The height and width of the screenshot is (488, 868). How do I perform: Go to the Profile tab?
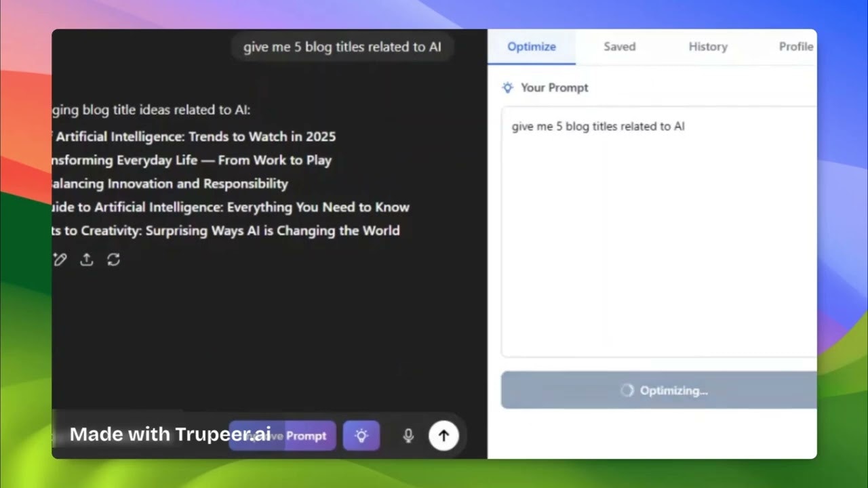(x=795, y=46)
